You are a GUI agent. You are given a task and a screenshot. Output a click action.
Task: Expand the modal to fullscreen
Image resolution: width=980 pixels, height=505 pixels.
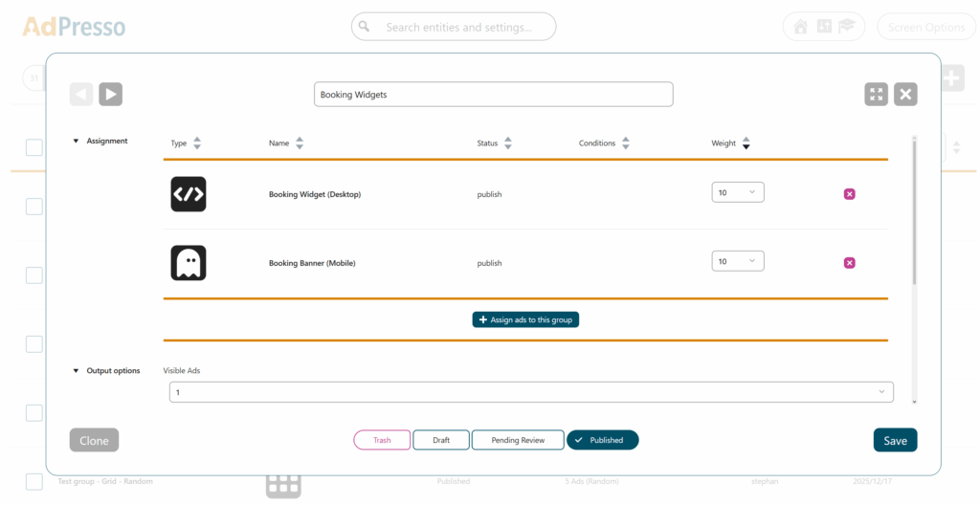click(x=876, y=94)
